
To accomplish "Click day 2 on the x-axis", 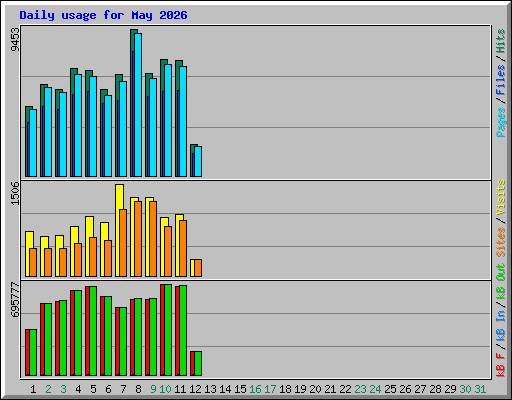I will coord(48,389).
